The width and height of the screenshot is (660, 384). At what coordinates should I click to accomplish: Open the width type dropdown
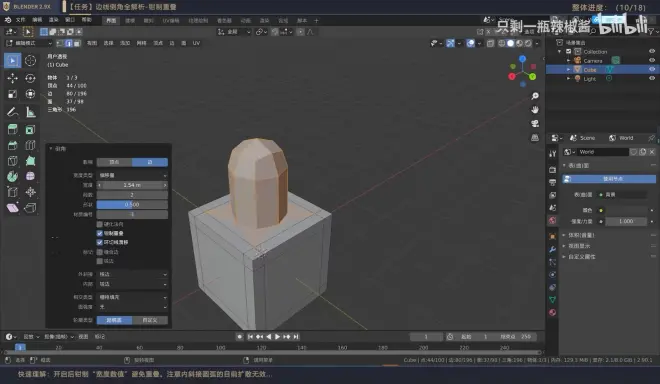coord(132,175)
